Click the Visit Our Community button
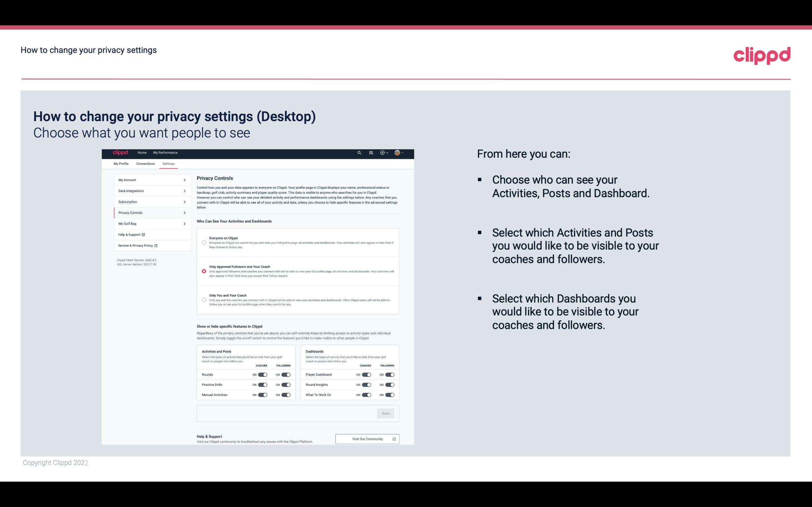 (367, 439)
